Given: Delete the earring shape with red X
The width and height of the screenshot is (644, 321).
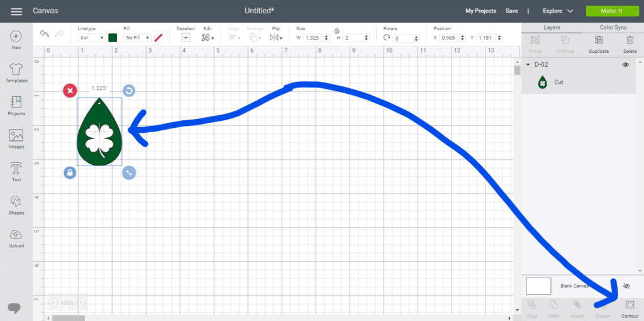Looking at the screenshot, I should pyautogui.click(x=70, y=91).
